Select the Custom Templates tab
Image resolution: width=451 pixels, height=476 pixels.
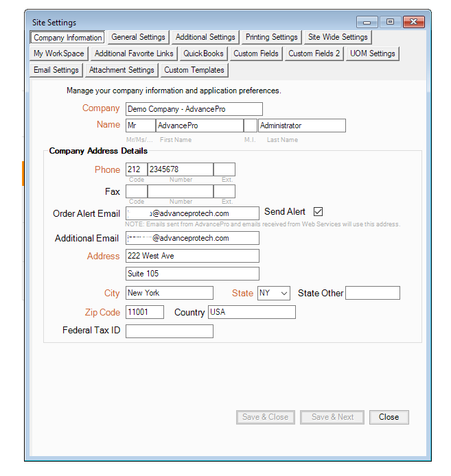(x=194, y=70)
